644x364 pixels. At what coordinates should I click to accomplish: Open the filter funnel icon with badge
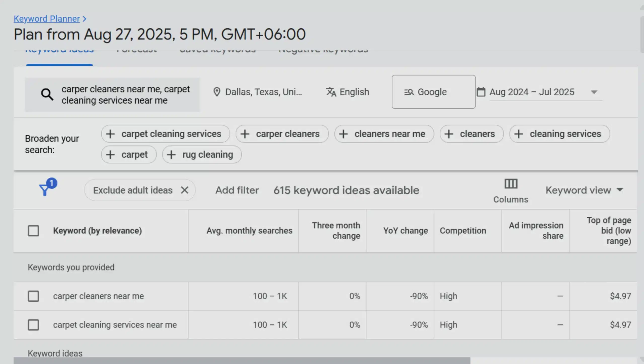pyautogui.click(x=48, y=187)
